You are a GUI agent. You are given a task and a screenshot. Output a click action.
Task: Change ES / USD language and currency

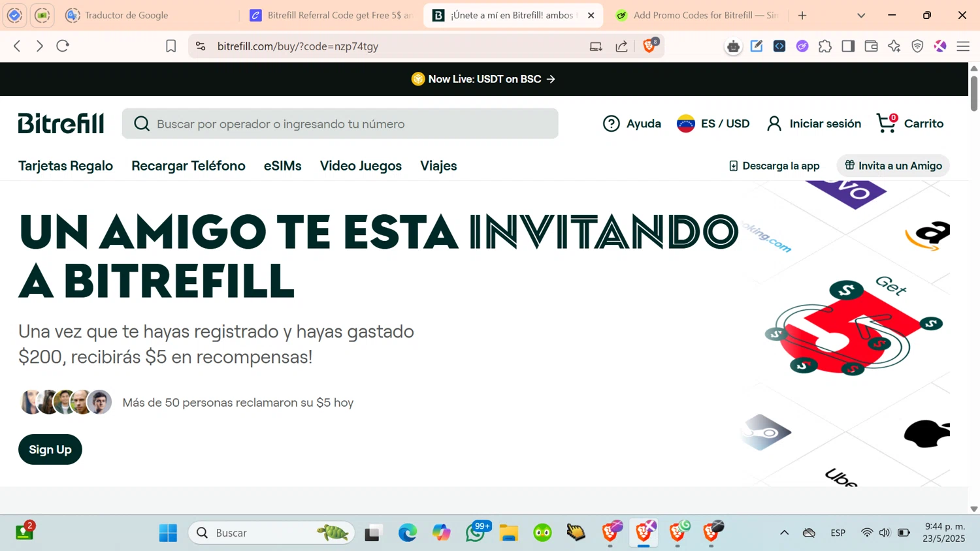pos(713,123)
